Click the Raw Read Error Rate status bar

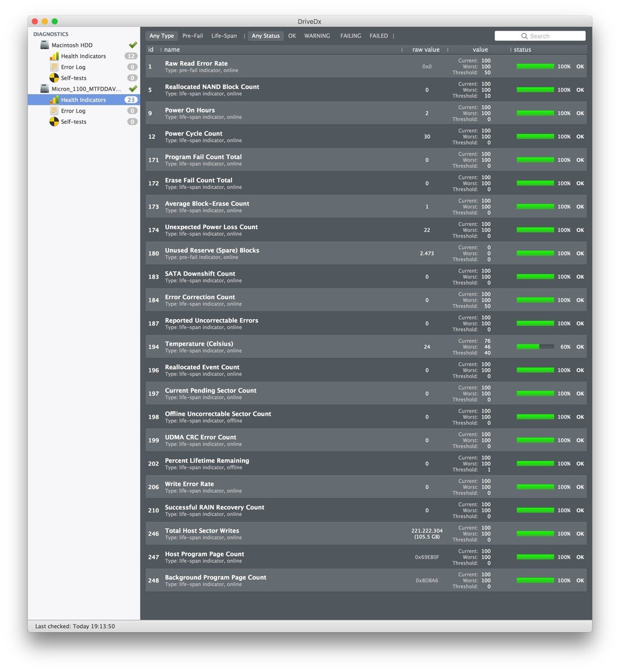[535, 67]
